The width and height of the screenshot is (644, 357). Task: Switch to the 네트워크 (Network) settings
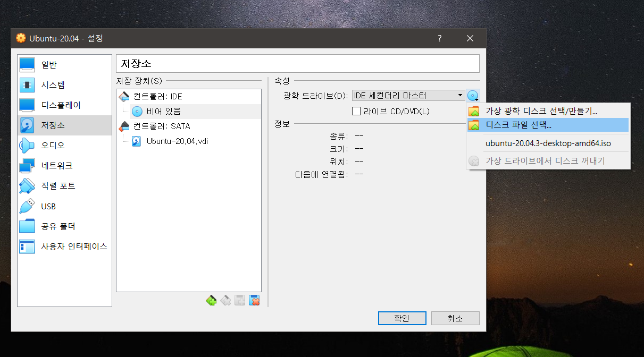coord(56,166)
